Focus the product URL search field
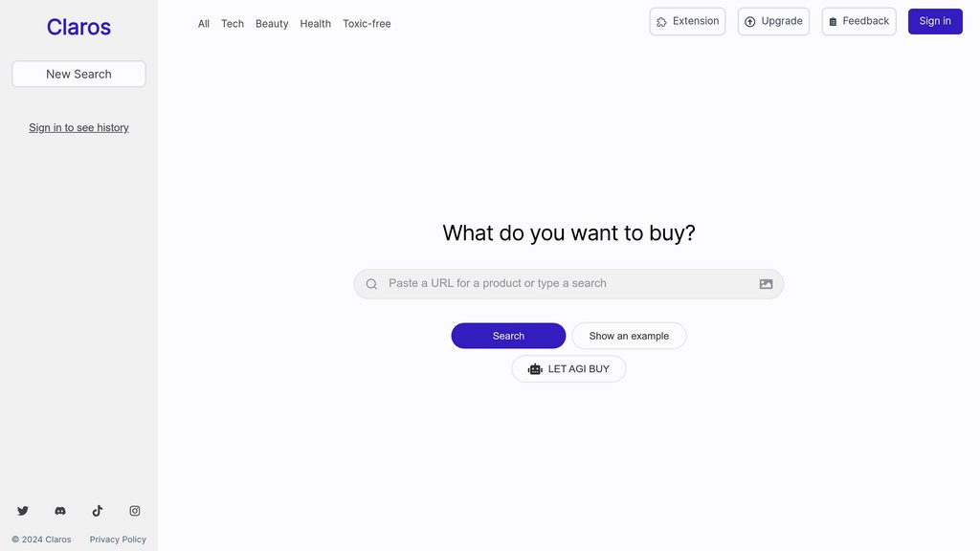The image size is (980, 551). [568, 284]
